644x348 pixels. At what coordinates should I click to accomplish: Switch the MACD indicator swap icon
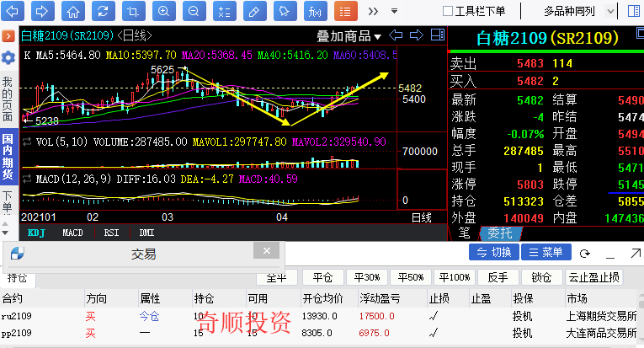[x=27, y=179]
